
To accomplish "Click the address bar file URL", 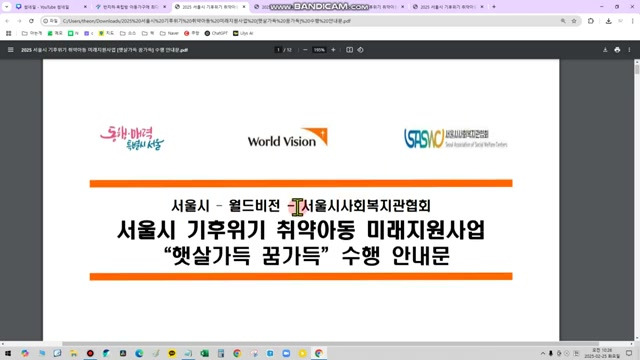I will (x=207, y=21).
